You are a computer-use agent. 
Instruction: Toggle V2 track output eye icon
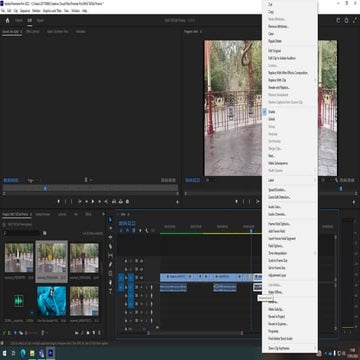pyautogui.click(x=142, y=269)
